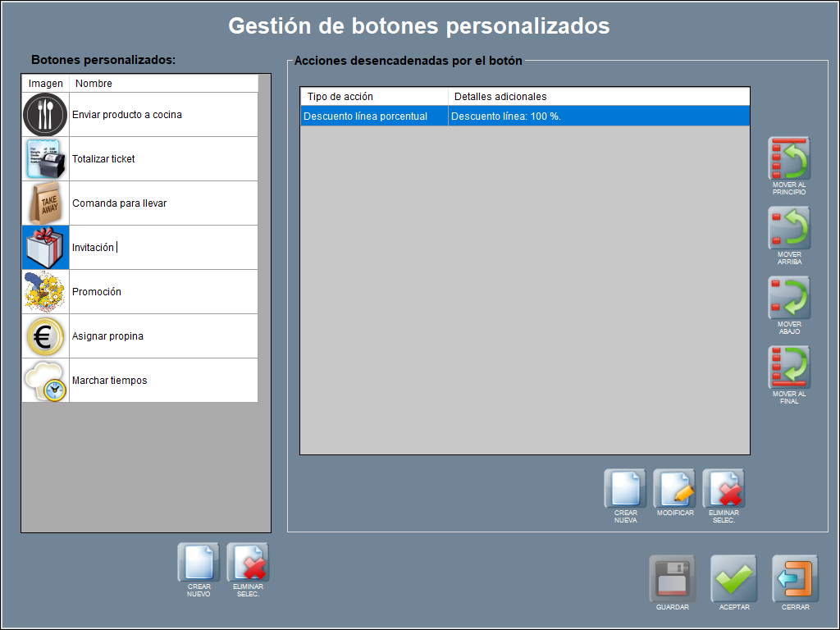Open Modificar to edit the selected action

(x=674, y=489)
